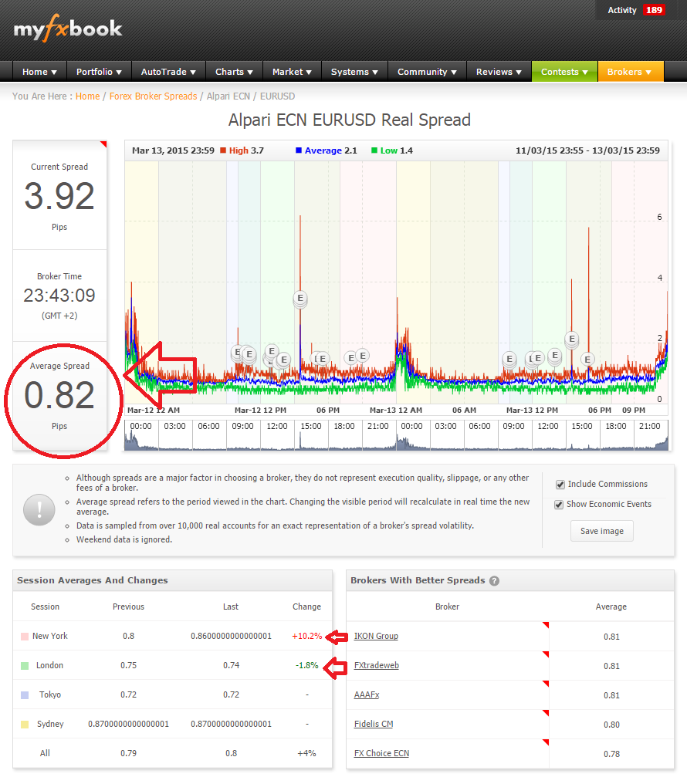Open the AAAFx broker link
Image resolution: width=687 pixels, height=784 pixels.
(x=367, y=694)
